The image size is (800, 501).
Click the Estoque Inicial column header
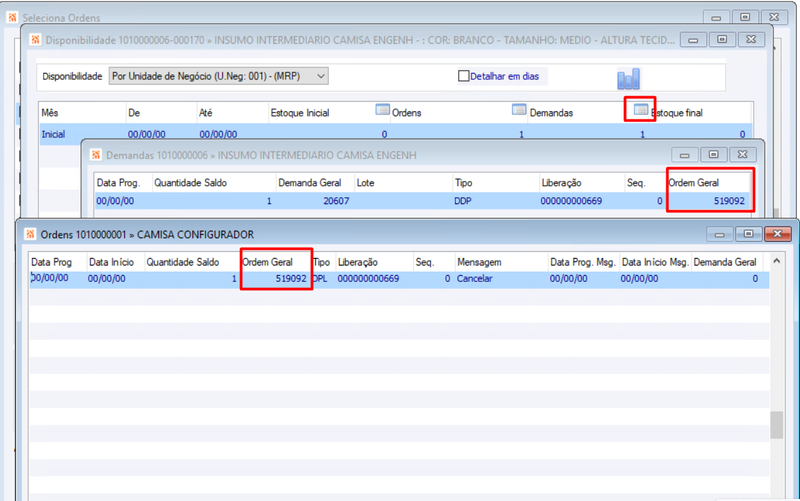coord(300,113)
